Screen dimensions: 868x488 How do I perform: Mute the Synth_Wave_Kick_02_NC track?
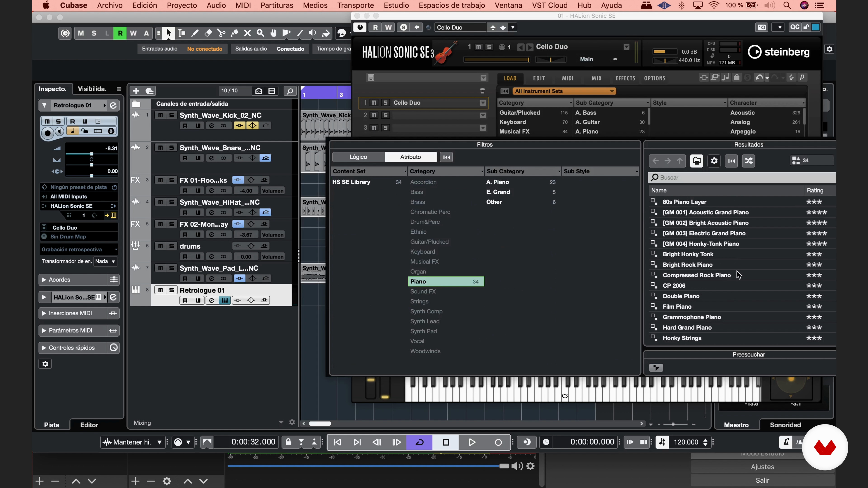tap(160, 115)
